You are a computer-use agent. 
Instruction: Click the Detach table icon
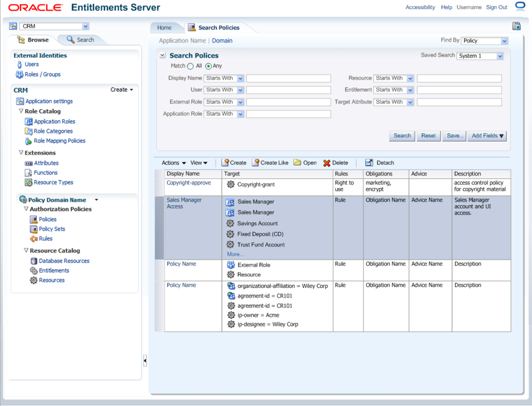(x=369, y=163)
